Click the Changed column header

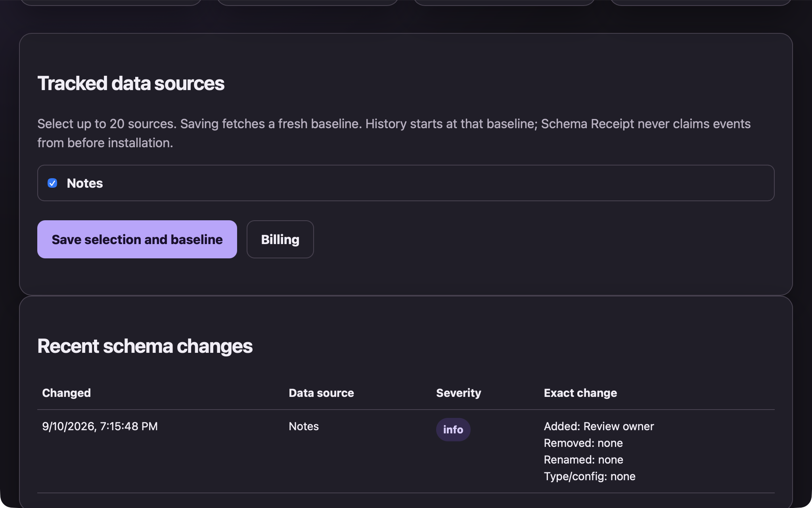coord(67,393)
